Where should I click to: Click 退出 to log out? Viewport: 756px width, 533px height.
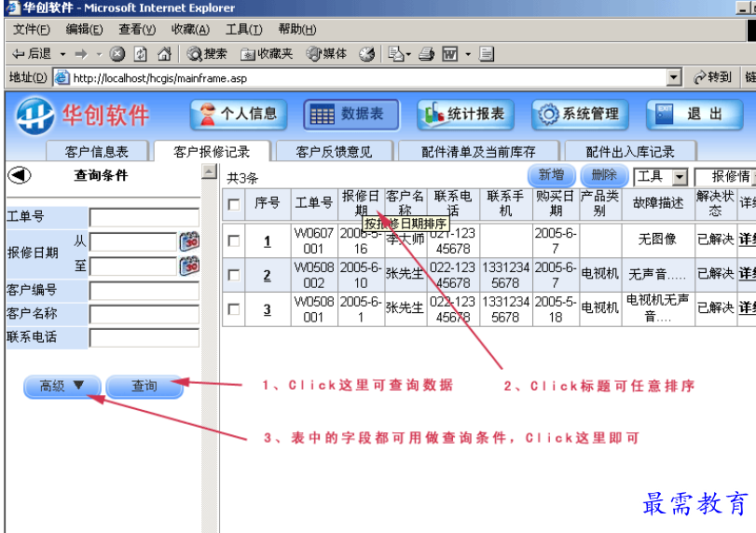(x=694, y=115)
